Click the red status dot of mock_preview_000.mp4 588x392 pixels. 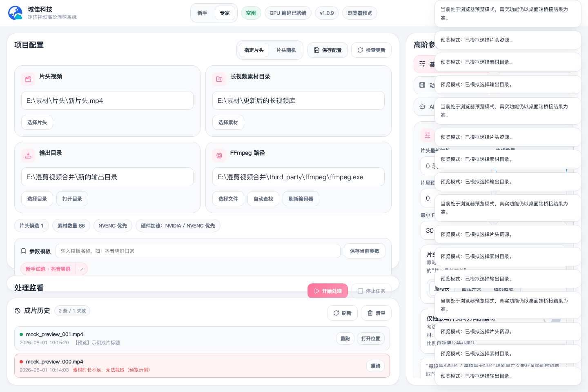click(x=21, y=362)
